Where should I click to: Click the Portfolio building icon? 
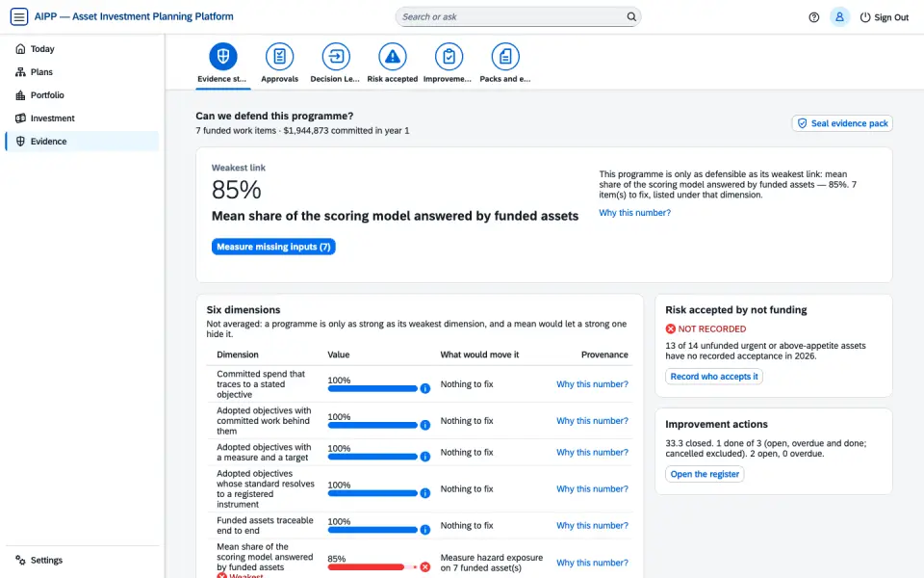20,95
